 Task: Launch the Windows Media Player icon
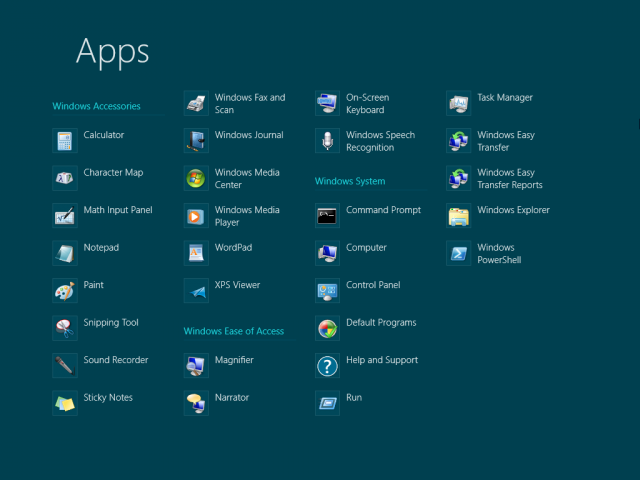(196, 216)
